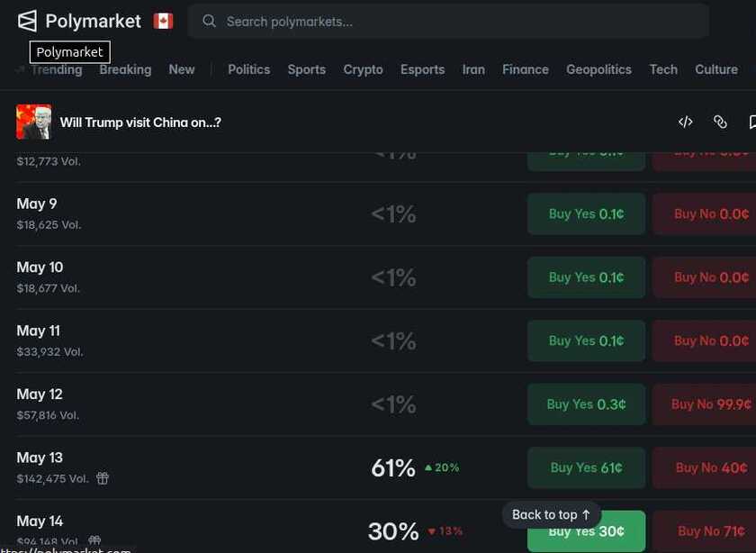Click the gift rewards icon for May 13
Viewport: 756px width, 553px height.
click(103, 478)
